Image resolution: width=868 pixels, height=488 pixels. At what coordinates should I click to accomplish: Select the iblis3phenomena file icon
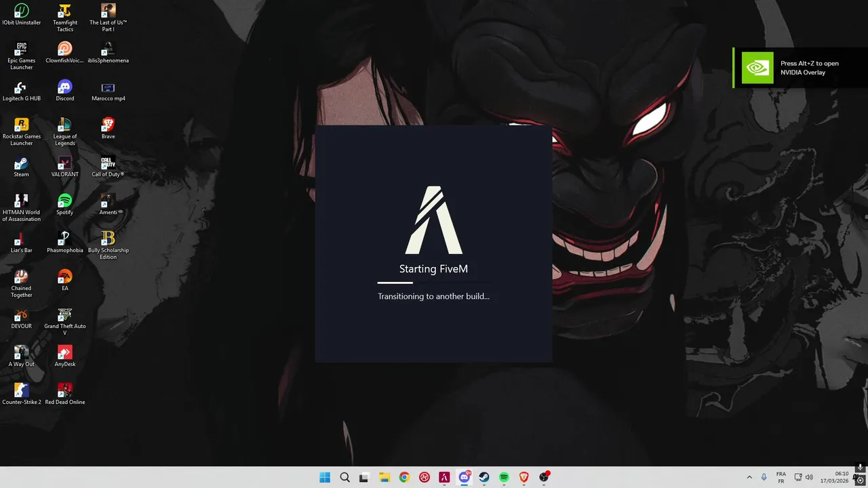(108, 53)
